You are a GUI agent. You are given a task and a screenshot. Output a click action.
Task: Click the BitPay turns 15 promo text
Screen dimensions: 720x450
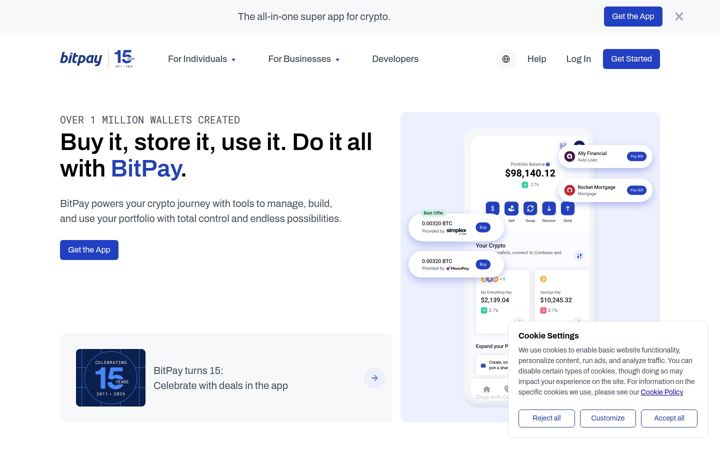click(x=220, y=378)
